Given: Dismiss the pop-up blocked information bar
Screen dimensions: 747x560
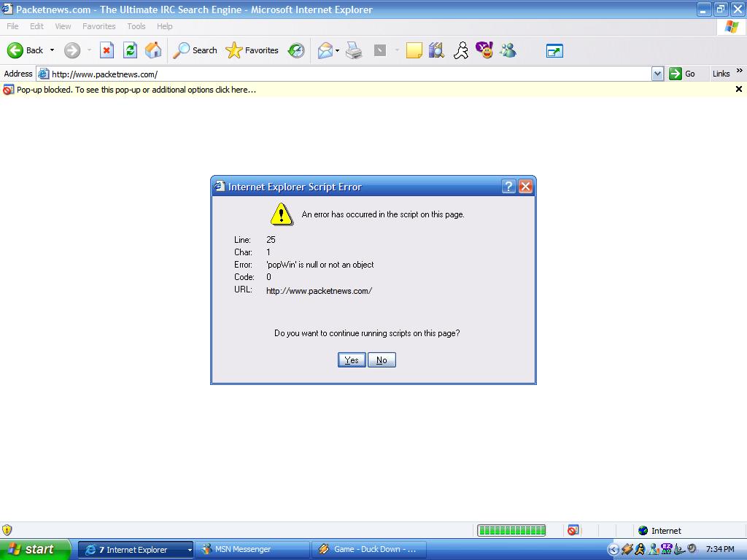Looking at the screenshot, I should click(739, 89).
